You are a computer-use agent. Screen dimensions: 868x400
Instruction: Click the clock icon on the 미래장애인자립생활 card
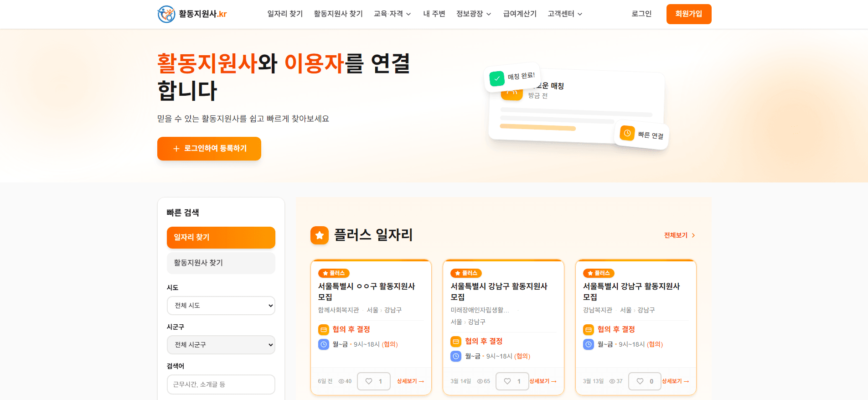click(456, 356)
